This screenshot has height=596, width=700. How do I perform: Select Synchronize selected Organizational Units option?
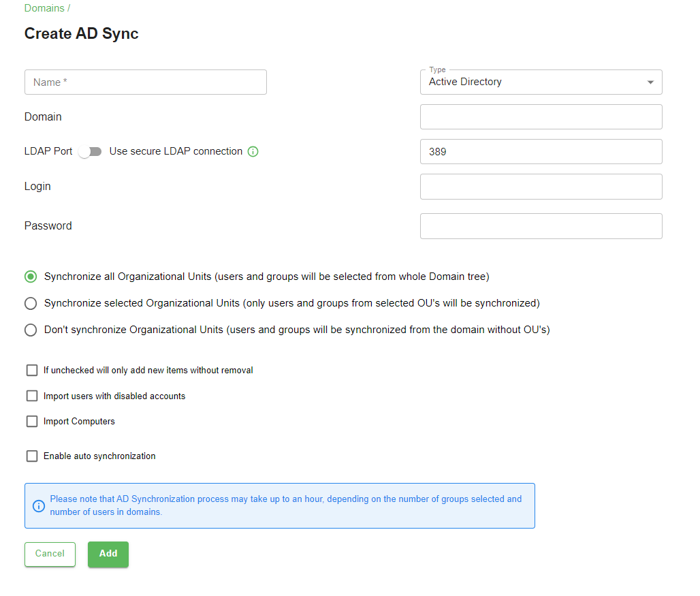click(30, 303)
